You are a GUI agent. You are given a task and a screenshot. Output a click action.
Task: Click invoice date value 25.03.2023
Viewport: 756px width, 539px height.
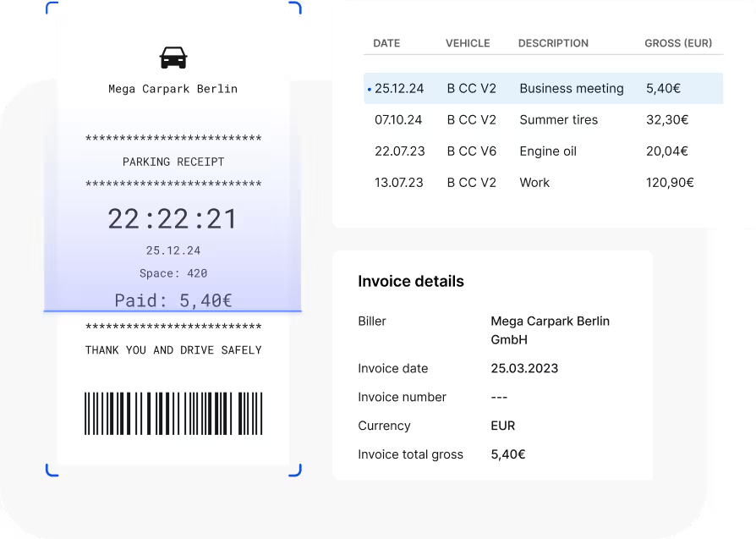point(524,368)
